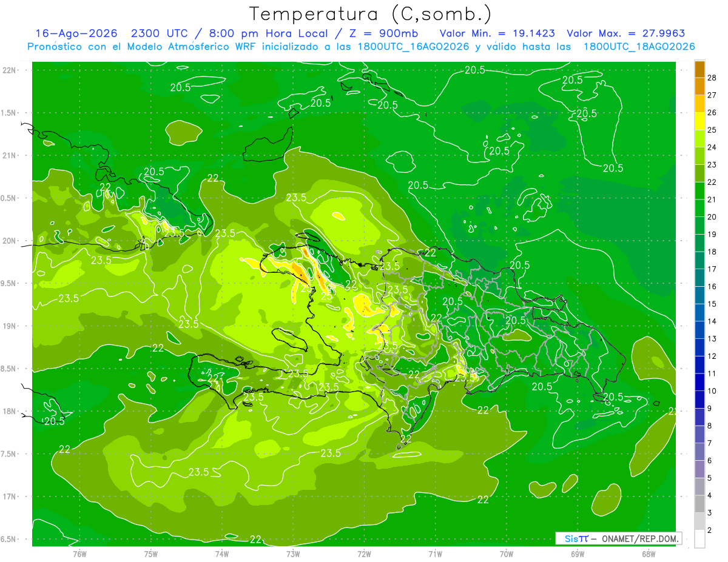
Task: Click the legend segment between 5 and 6
Action: (x=699, y=469)
